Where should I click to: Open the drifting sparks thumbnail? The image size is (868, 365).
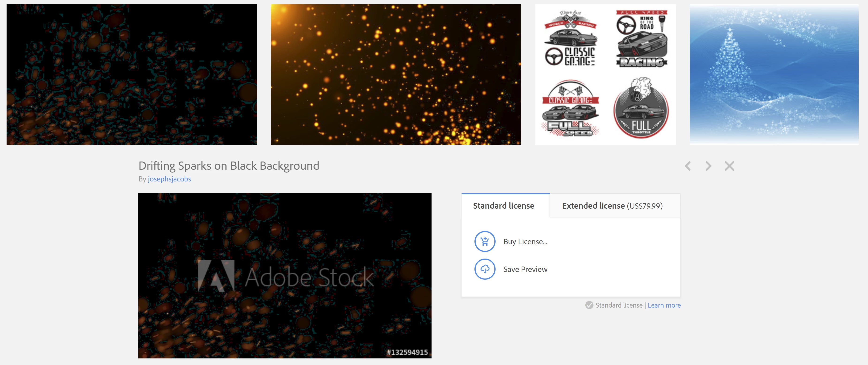pos(131,74)
